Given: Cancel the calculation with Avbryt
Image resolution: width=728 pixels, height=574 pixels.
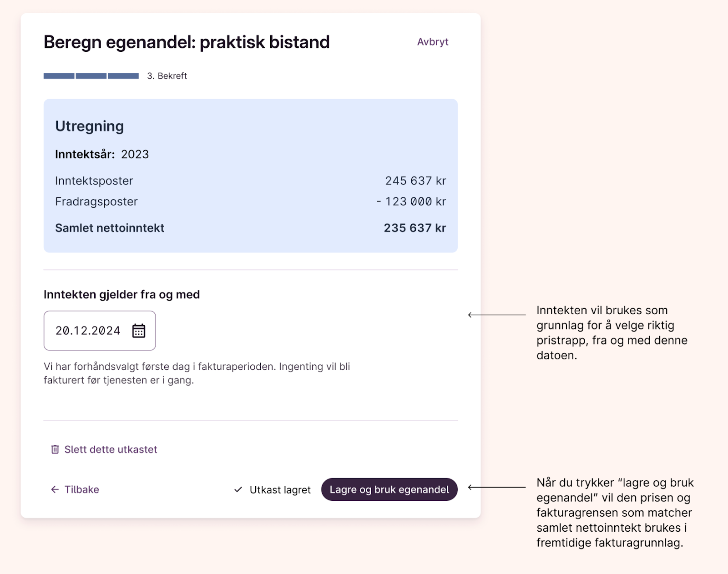Looking at the screenshot, I should [433, 42].
